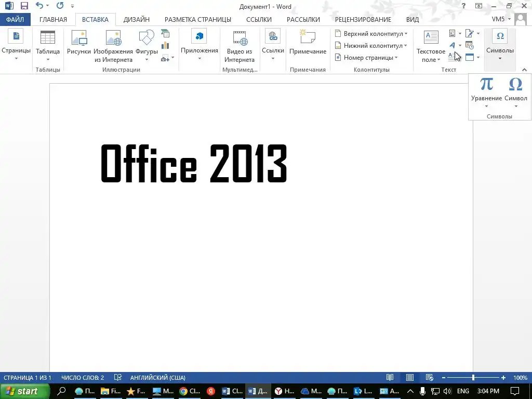Screen dimensions: 532x399
Task: Click the Screenshot camera icon
Action: point(165,58)
